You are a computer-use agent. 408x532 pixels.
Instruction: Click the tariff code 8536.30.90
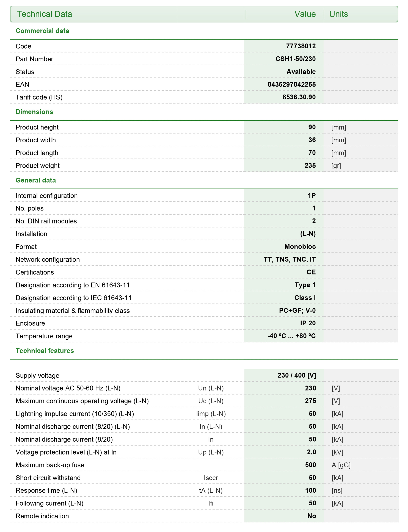(x=299, y=97)
